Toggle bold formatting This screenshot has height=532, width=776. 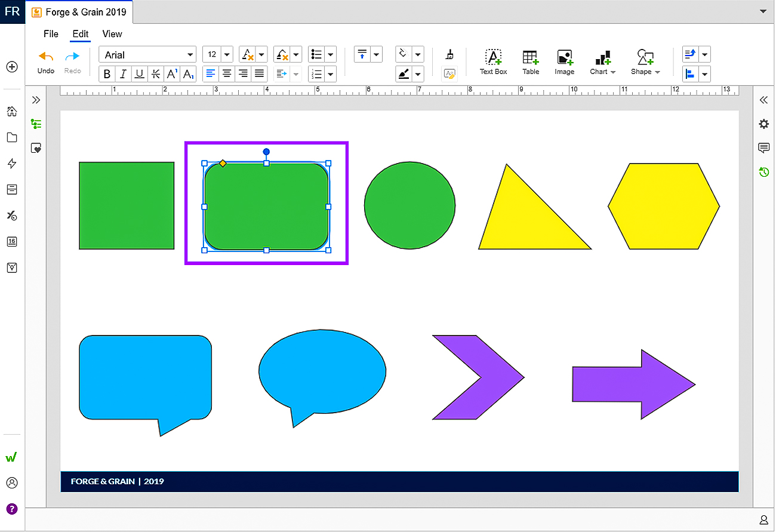pos(107,74)
